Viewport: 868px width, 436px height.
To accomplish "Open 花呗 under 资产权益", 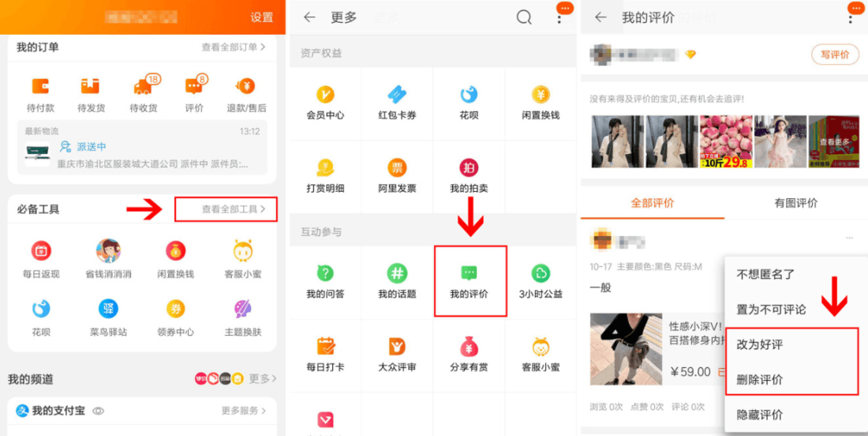I will point(469,96).
